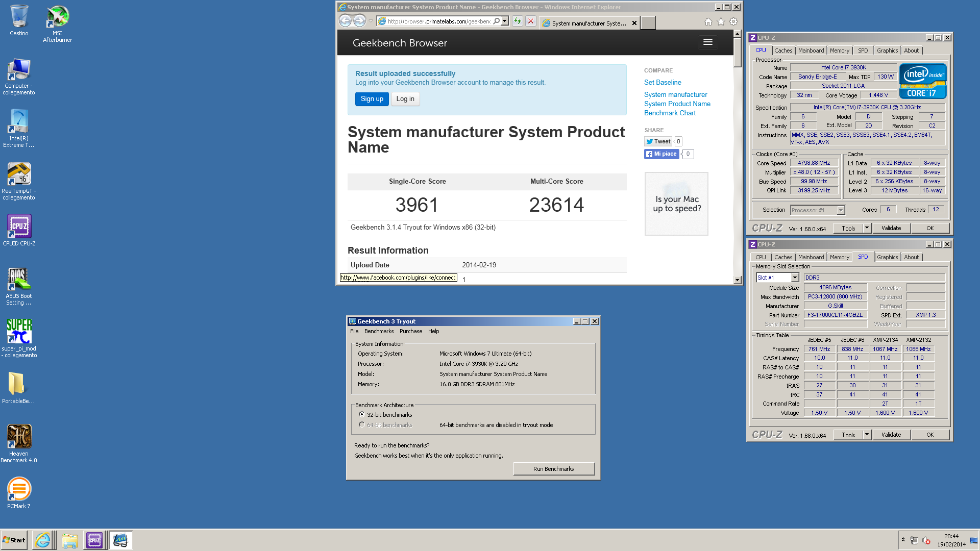Screen dimensions: 980x551
Task: Expand Tools dropdown arrow in bottom CPU-Z
Action: [867, 435]
